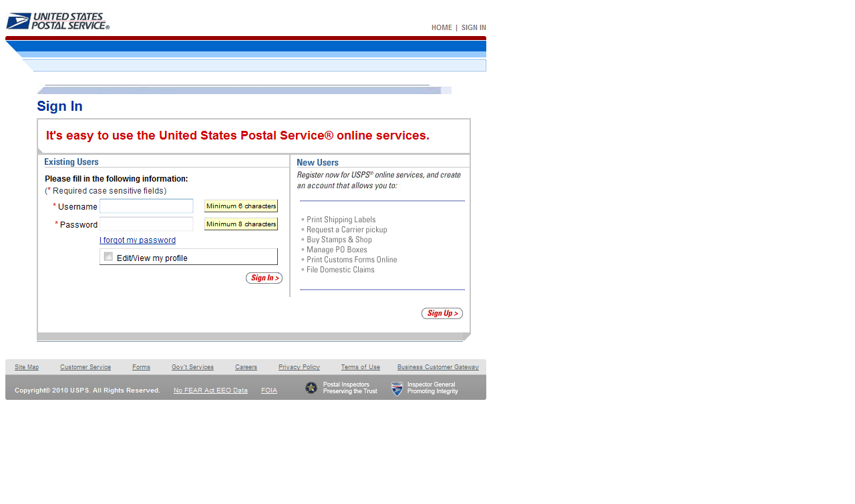
Task: Click inside the Username input field
Action: click(146, 206)
